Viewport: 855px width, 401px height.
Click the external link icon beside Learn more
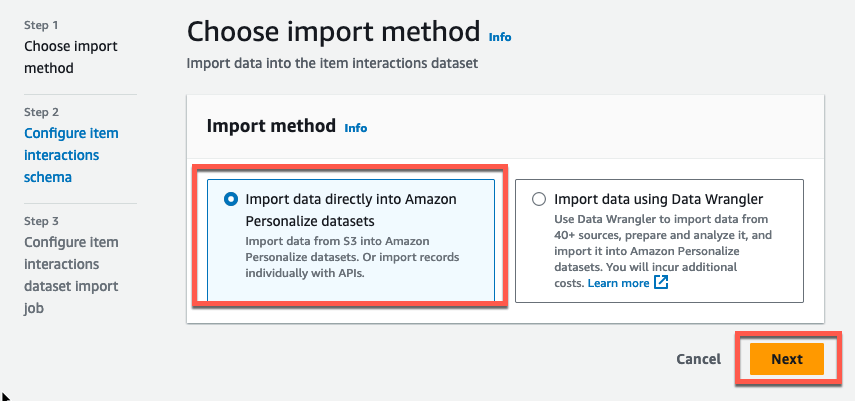661,283
